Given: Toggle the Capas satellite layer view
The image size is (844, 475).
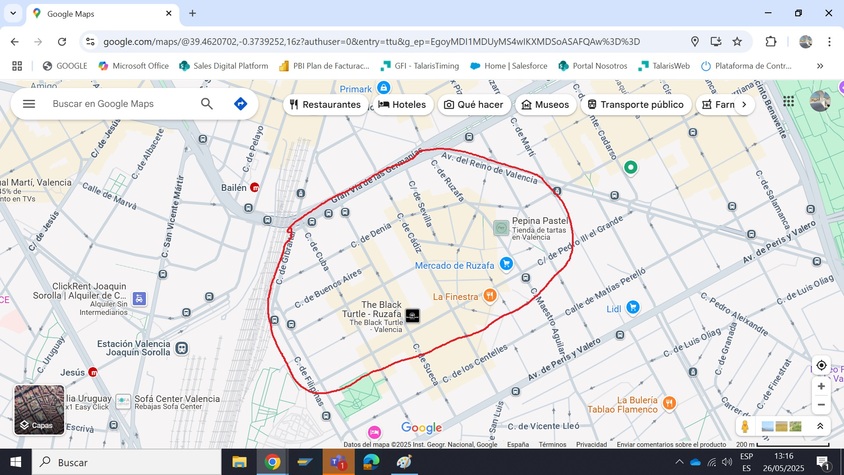Looking at the screenshot, I should [x=39, y=410].
